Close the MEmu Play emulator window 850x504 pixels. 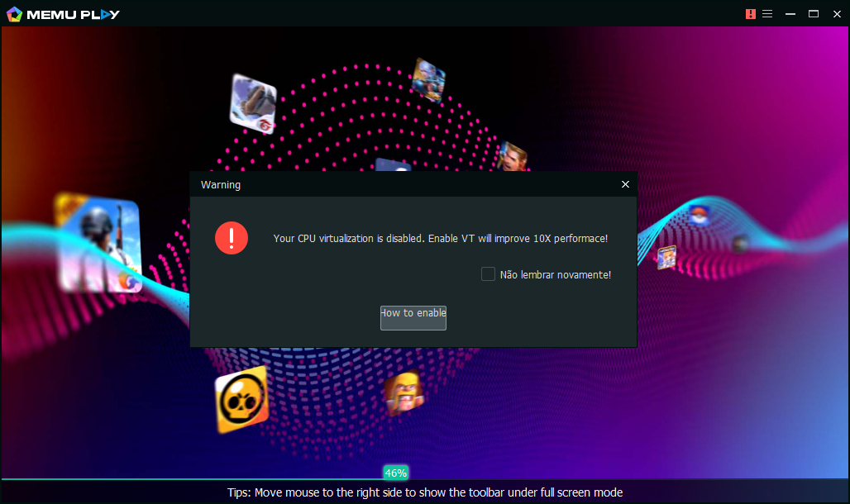(835, 14)
